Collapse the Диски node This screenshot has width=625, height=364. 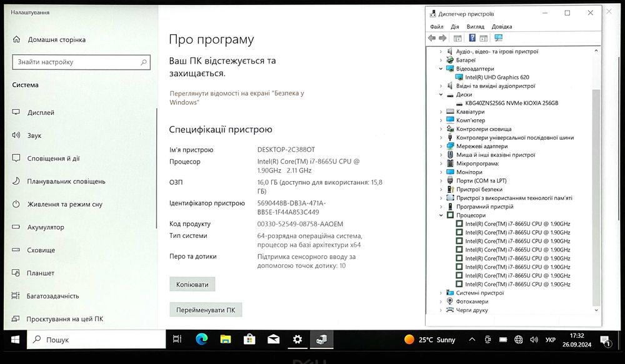[x=441, y=94]
